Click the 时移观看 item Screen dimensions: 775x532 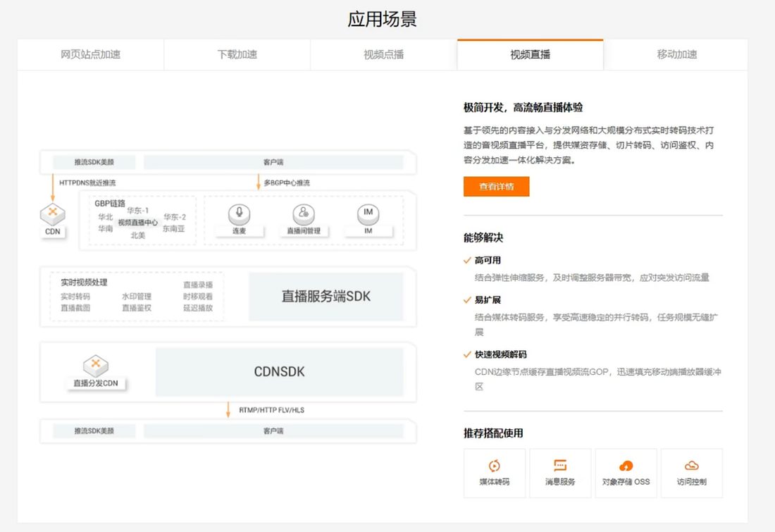pyautogui.click(x=198, y=297)
